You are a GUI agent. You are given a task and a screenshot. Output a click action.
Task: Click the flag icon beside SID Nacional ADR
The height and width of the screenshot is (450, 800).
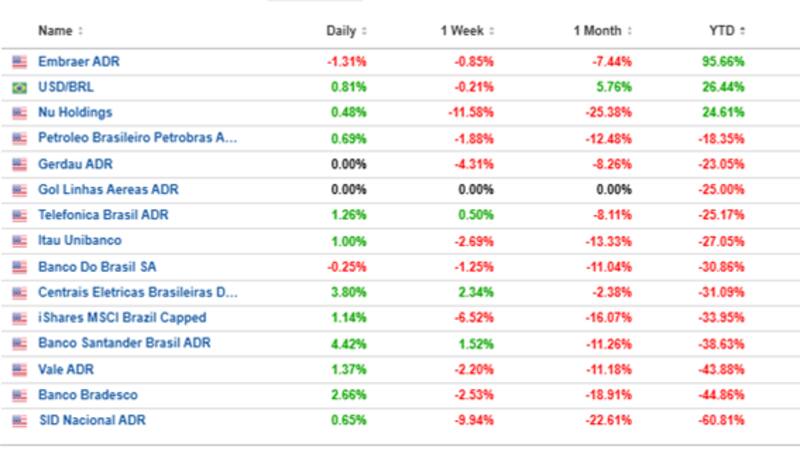click(18, 420)
